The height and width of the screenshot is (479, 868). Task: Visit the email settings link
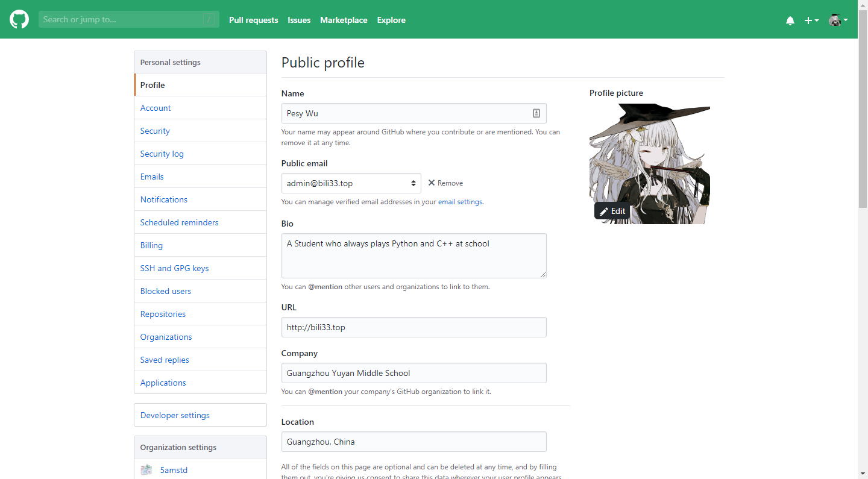tap(460, 202)
